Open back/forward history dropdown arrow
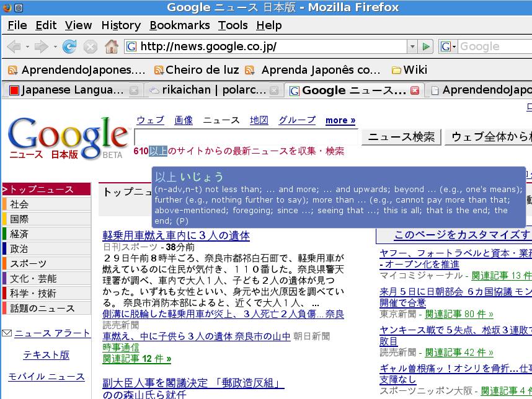This screenshot has height=399, width=532. pyautogui.click(x=55, y=46)
